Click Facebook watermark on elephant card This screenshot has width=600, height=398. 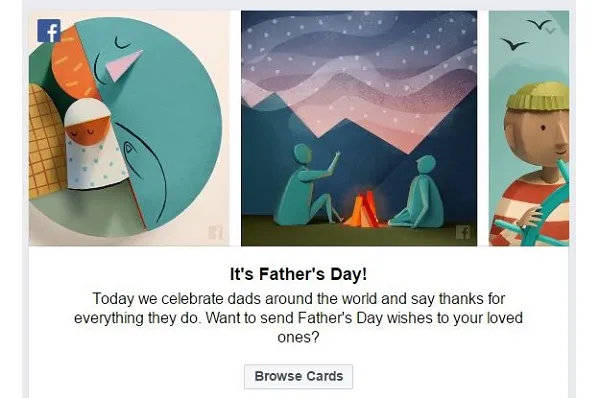click(215, 232)
